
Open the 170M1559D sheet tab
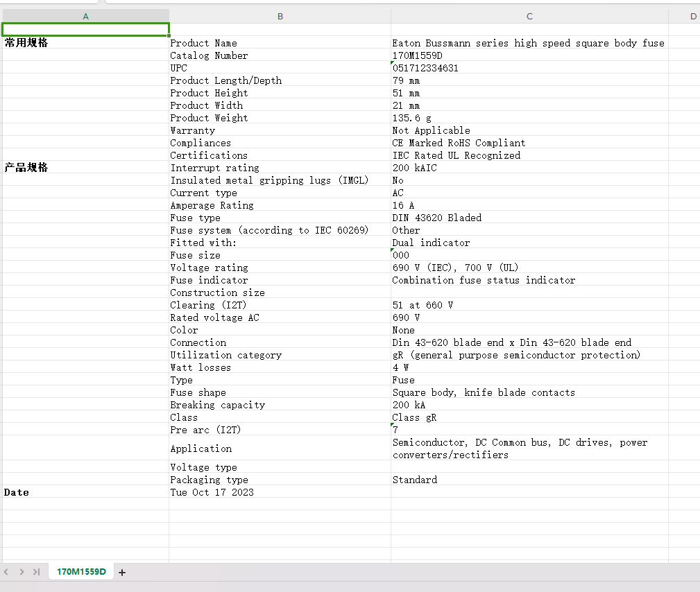pyautogui.click(x=81, y=572)
